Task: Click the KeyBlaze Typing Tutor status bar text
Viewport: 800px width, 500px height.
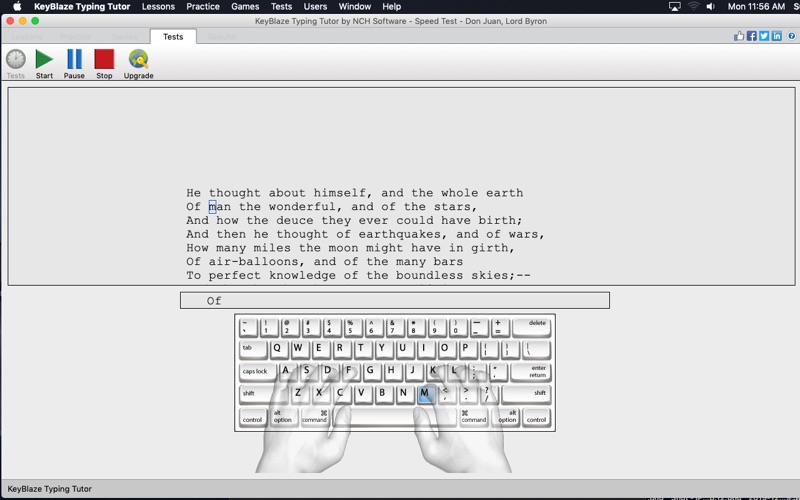Action: (49, 489)
